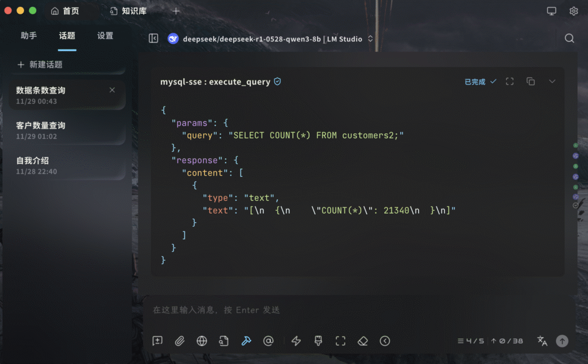Click the translate icon in input bar
588x364 pixels.
(542, 341)
